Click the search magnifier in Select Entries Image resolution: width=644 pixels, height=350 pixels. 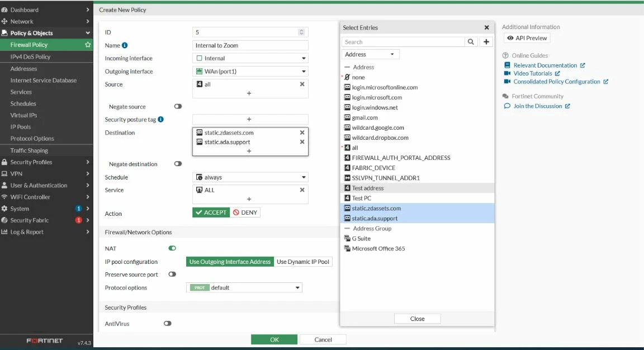pos(471,42)
